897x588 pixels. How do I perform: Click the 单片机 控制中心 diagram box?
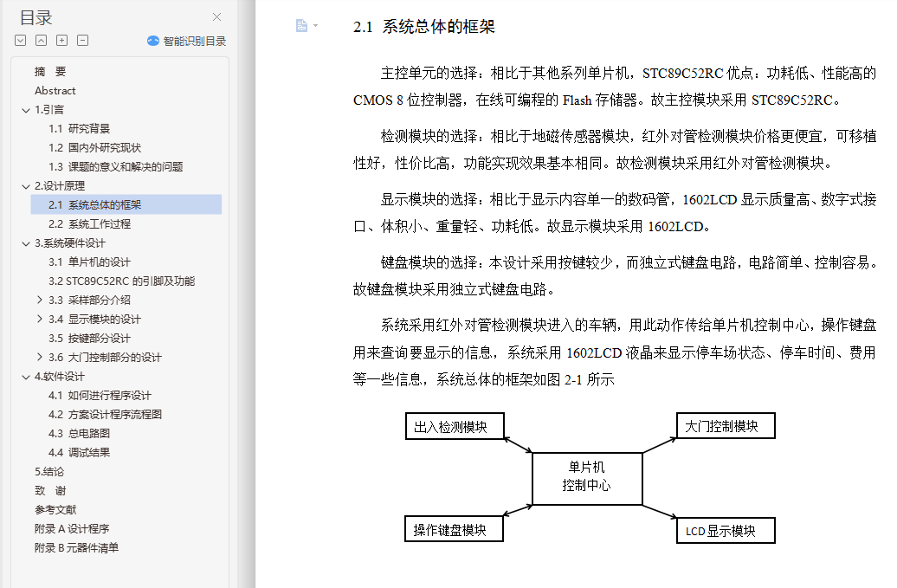[x=587, y=479]
